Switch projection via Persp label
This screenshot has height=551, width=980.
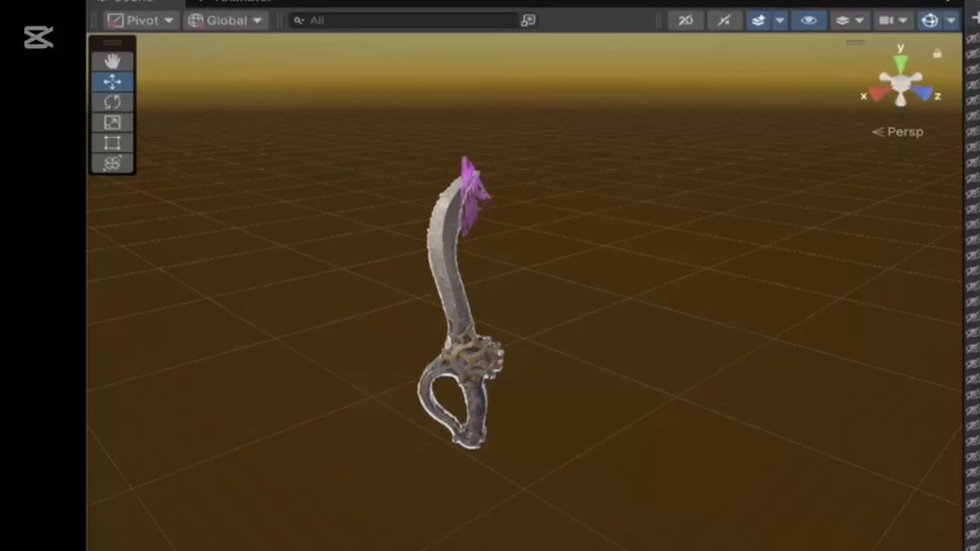[898, 131]
